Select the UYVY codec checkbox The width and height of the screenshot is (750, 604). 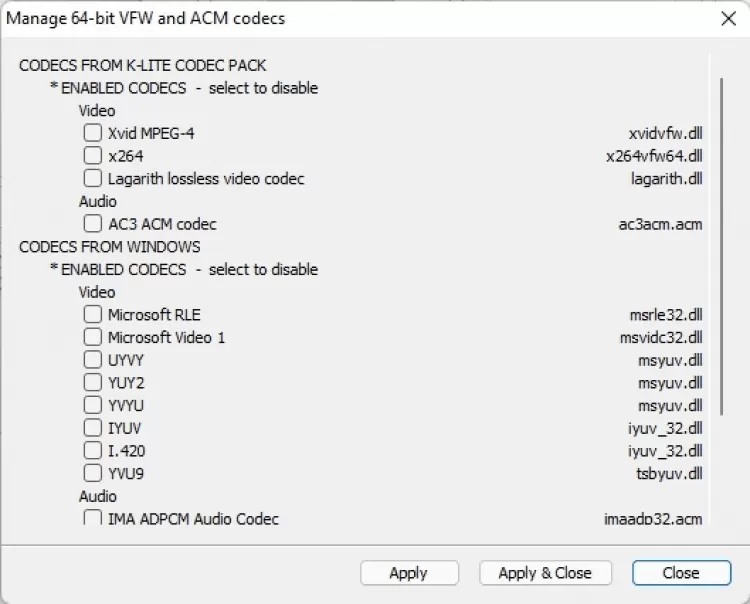point(93,360)
